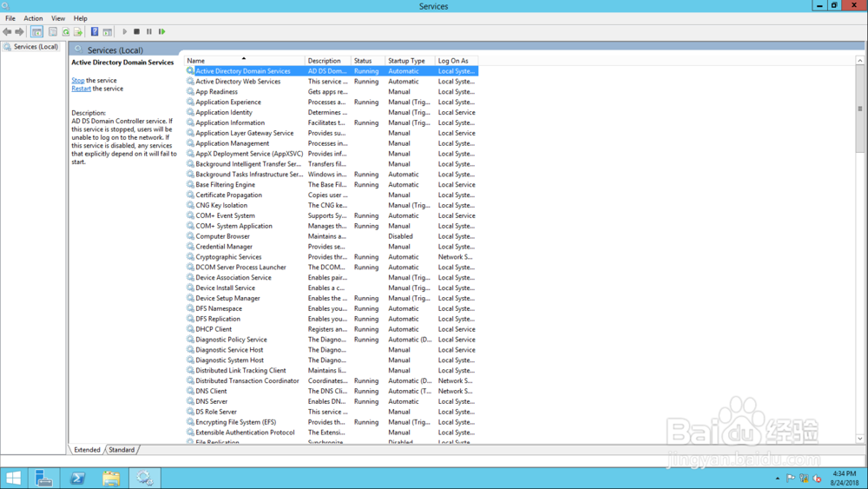The height and width of the screenshot is (489, 868).
Task: Select the Device Setup Manager service
Action: pos(332,299)
